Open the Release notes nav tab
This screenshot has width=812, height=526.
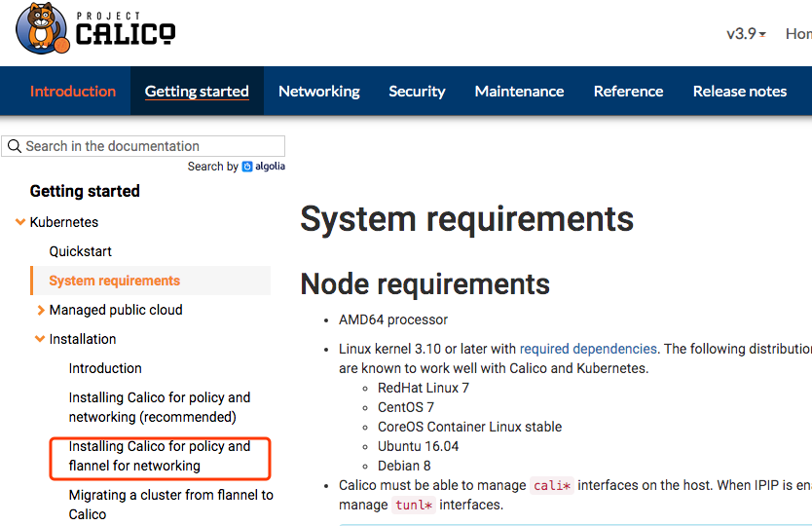(x=740, y=92)
